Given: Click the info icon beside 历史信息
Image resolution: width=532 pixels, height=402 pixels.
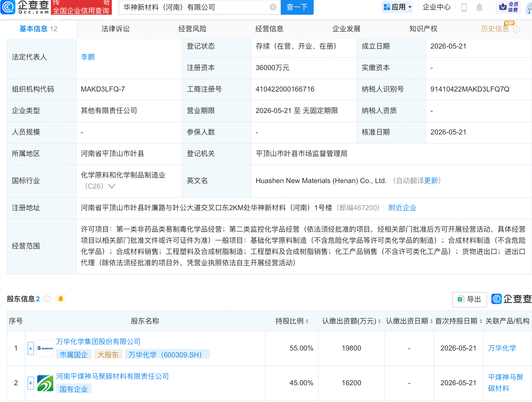Looking at the screenshot, I should pos(516,29).
